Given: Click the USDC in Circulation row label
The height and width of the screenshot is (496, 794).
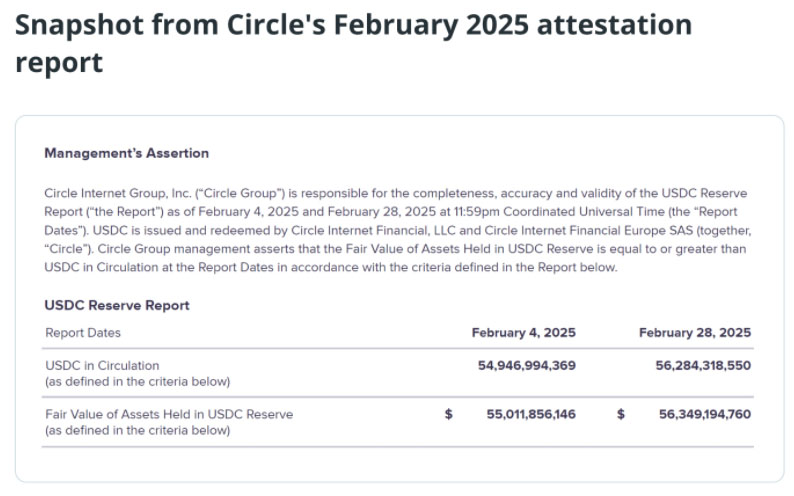Looking at the screenshot, I should tap(102, 365).
